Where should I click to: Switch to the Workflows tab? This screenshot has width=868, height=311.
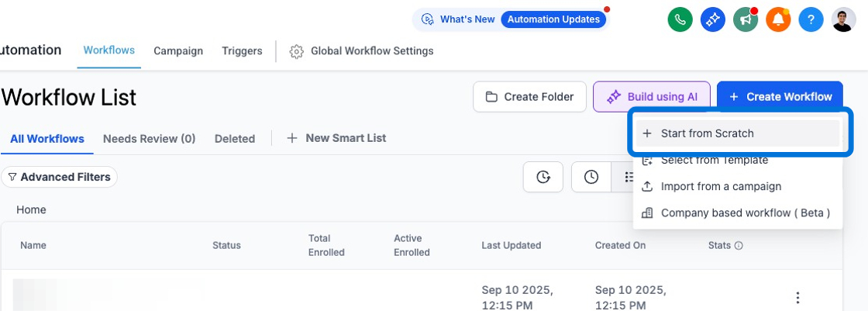click(109, 50)
